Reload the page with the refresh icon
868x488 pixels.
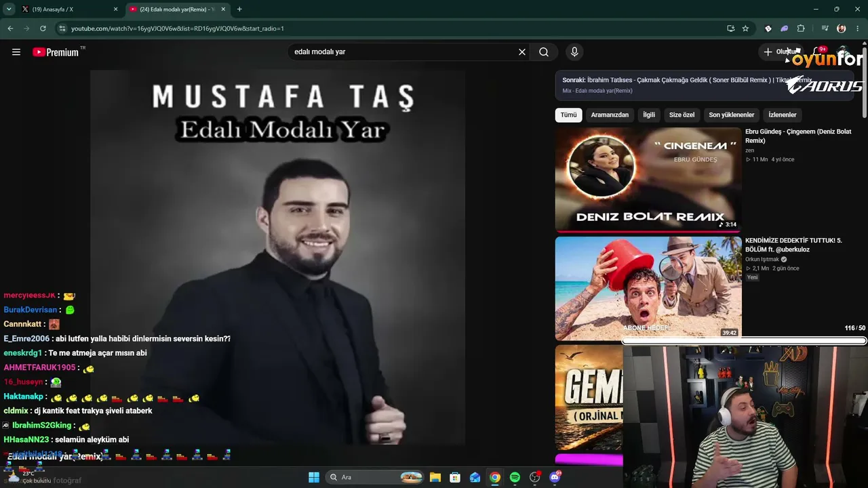click(x=43, y=28)
